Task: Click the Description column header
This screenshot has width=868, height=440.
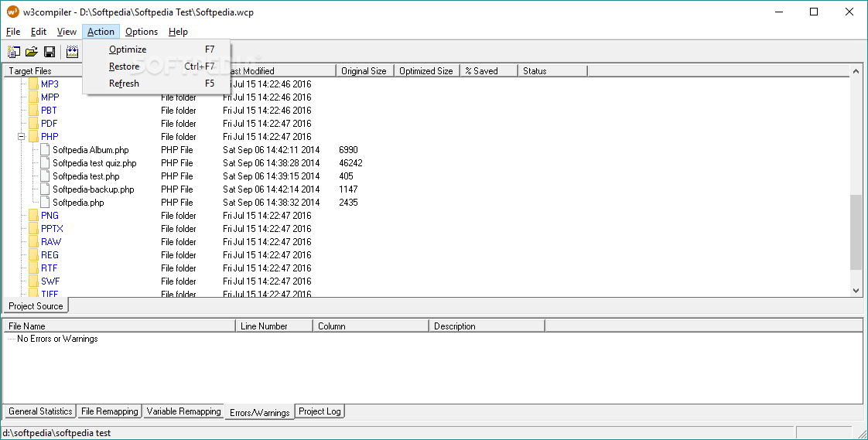Action: 487,326
